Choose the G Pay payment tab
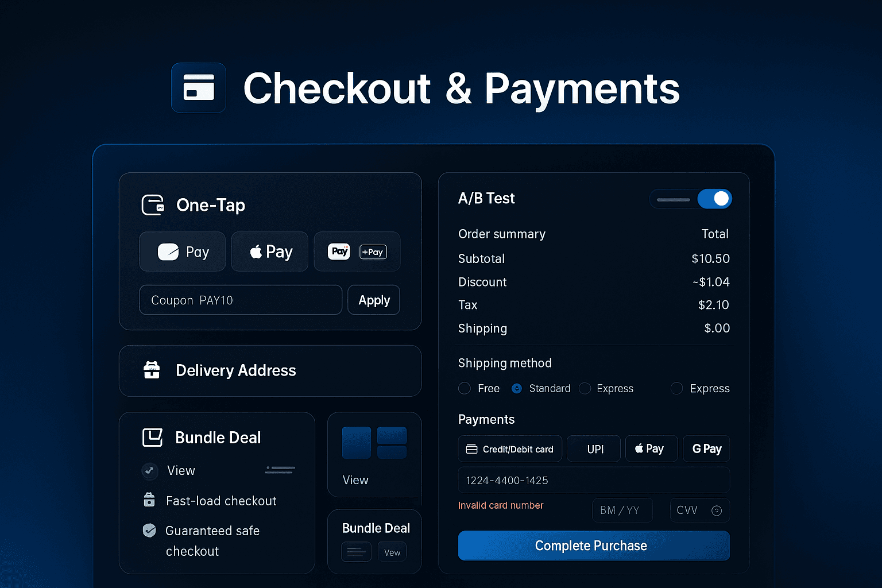882x588 pixels. [706, 449]
